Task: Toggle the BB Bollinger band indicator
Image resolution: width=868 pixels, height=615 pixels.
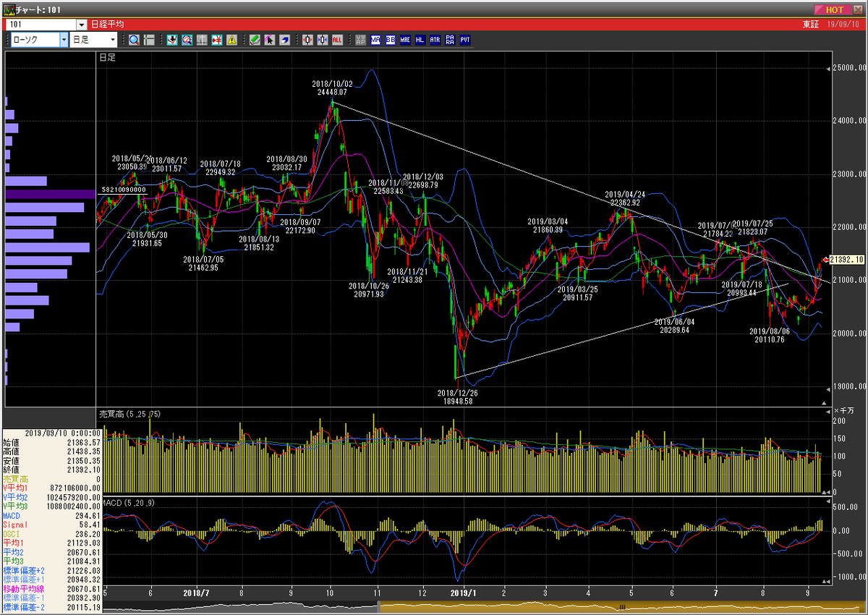Action: pyautogui.click(x=390, y=40)
